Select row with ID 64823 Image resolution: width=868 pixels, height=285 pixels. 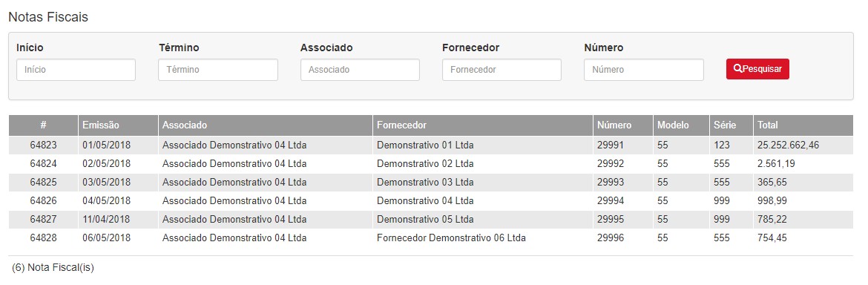(x=431, y=145)
